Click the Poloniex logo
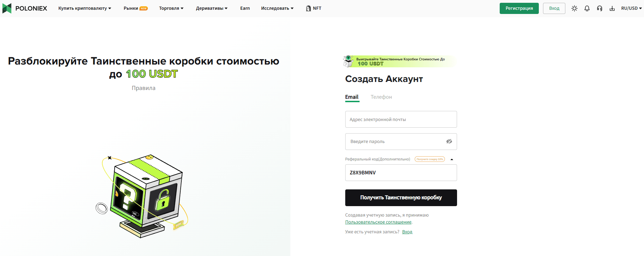The width and height of the screenshot is (644, 256). pos(25,8)
